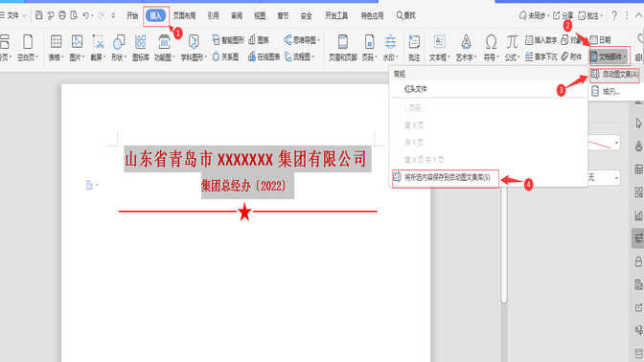Open the 文件 menu
644x362 pixels.
(12, 15)
